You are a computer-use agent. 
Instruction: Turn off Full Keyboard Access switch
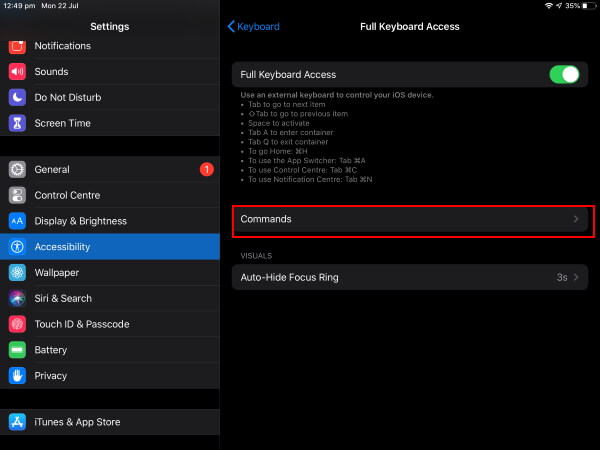click(x=564, y=75)
